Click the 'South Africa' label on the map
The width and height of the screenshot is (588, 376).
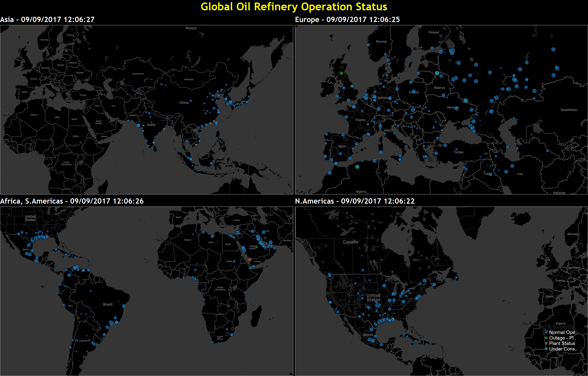[x=220, y=338]
